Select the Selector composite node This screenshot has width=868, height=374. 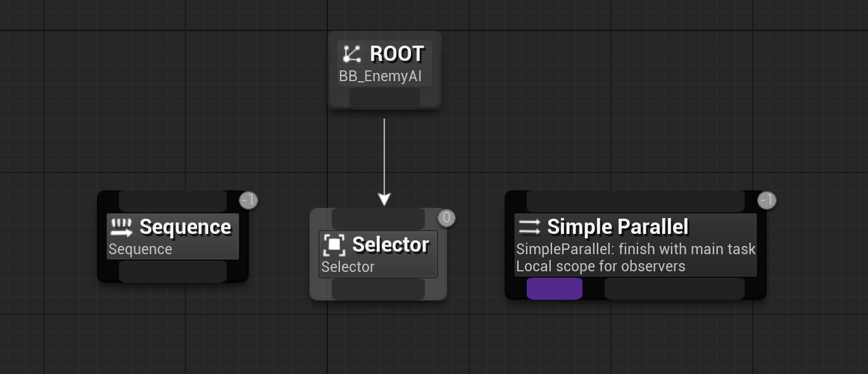point(378,254)
